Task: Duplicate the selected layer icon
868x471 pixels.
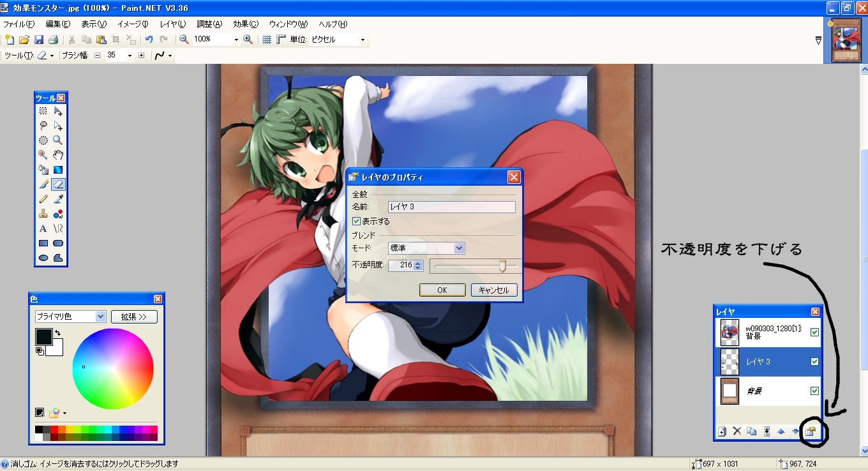Action: click(751, 431)
